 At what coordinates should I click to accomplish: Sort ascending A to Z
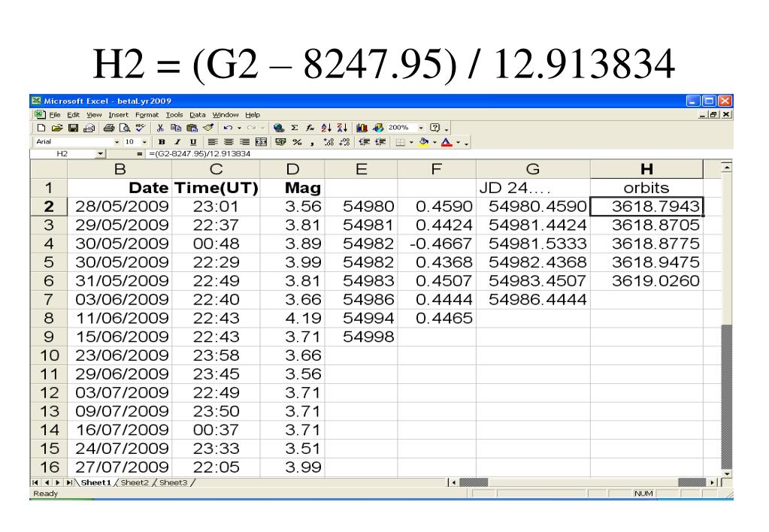(x=326, y=128)
